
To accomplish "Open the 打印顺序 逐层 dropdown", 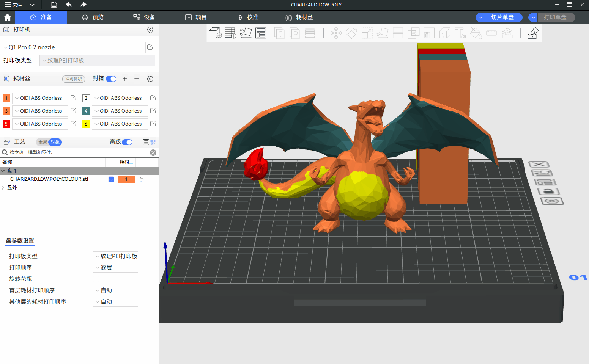I will [115, 268].
